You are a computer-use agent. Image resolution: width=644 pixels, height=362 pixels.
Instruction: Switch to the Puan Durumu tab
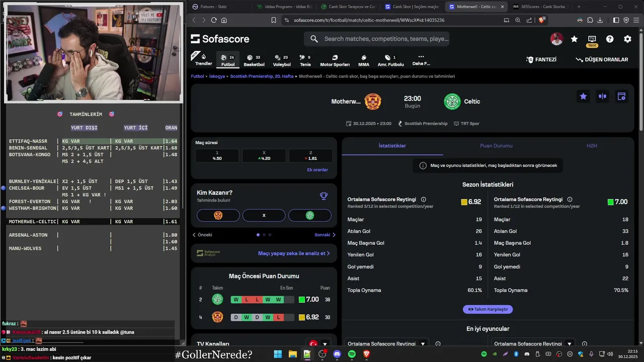tap(496, 146)
